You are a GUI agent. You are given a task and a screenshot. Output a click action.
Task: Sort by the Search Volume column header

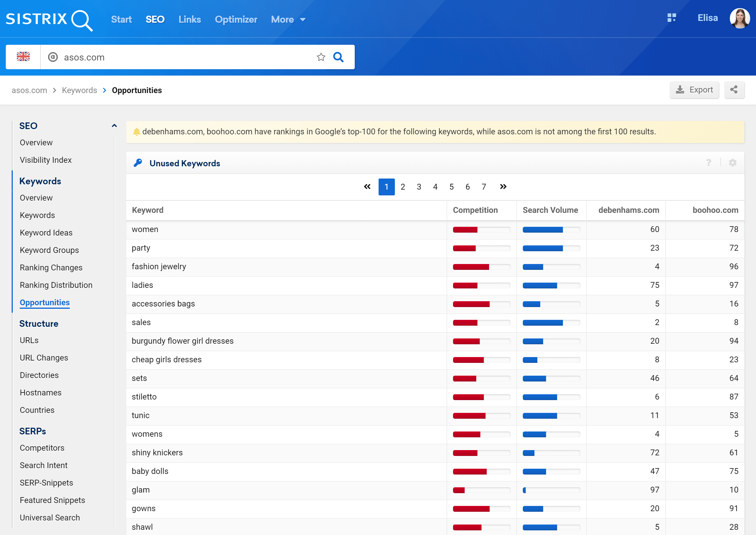click(550, 210)
